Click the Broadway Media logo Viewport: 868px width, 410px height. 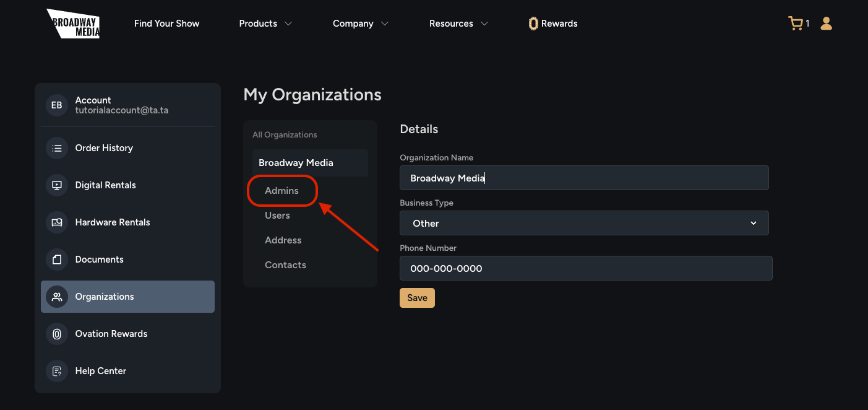(x=72, y=24)
